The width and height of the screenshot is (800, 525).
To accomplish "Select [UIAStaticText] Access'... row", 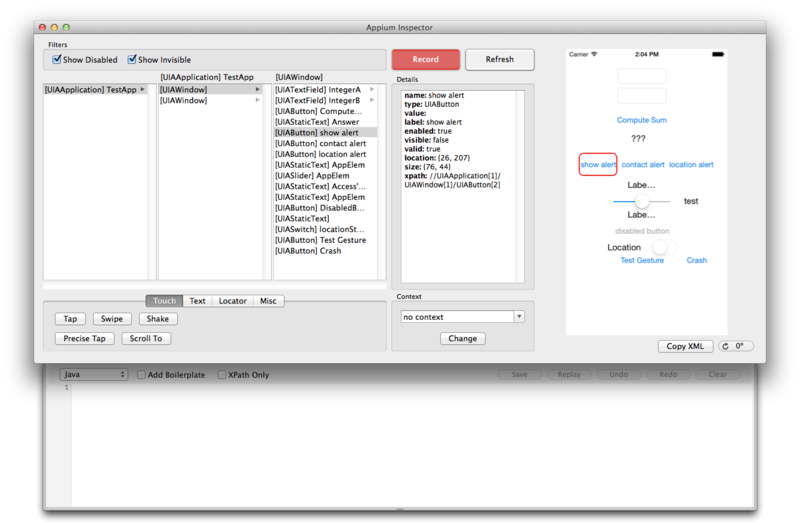I will coord(326,186).
